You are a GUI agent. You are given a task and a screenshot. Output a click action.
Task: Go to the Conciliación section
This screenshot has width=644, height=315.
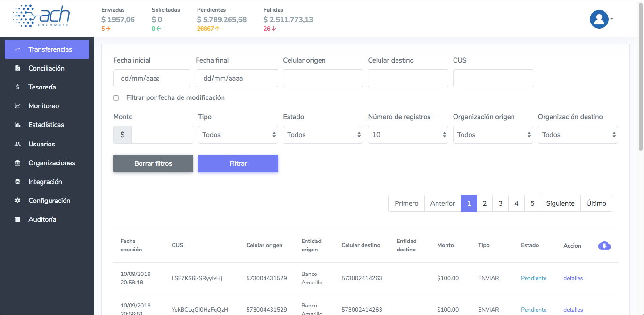pos(47,68)
